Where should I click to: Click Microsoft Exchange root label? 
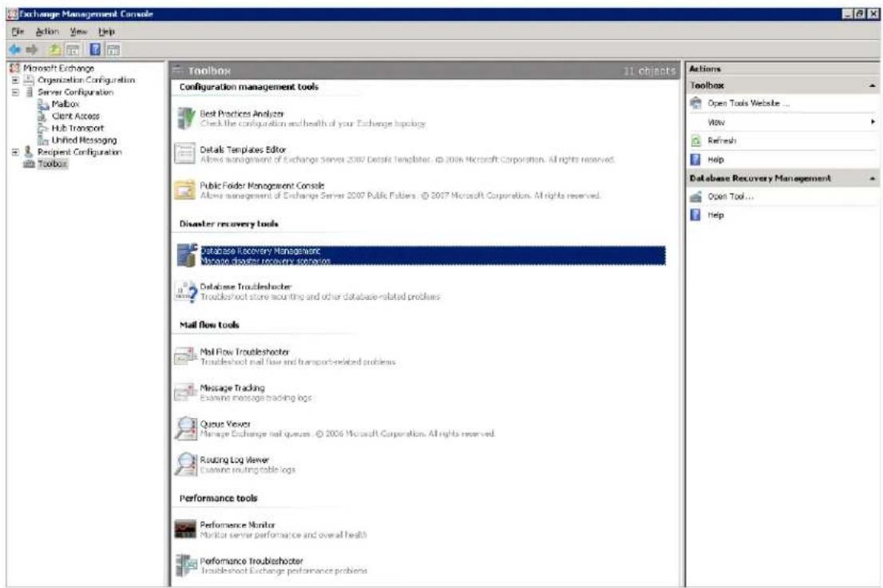pyautogui.click(x=58, y=68)
